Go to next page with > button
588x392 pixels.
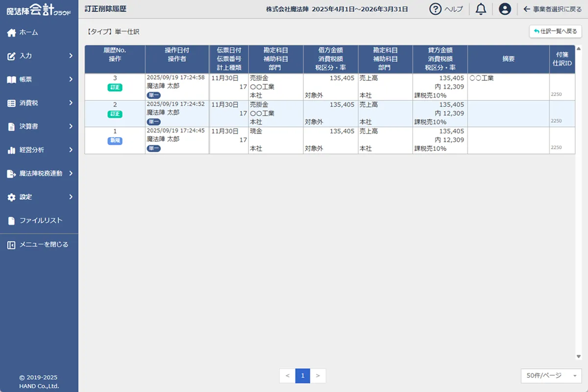(318, 376)
